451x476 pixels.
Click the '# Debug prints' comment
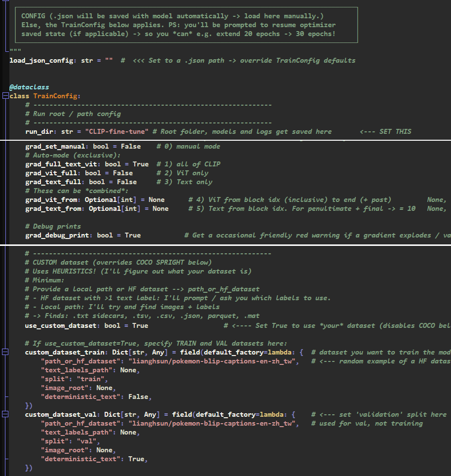tap(53, 227)
